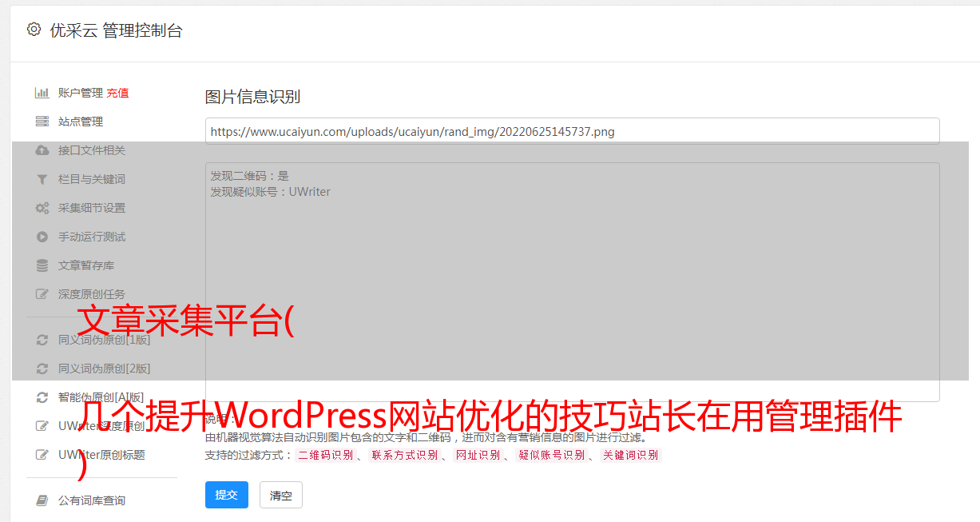Open UWriter原创标题 in the sidebar
980x522 pixels.
101,455
